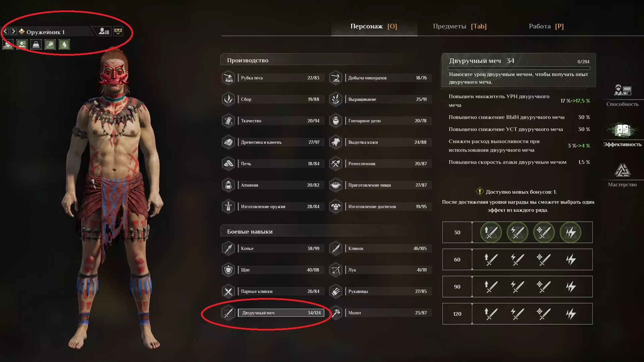Choose lightning bonus in level 30 row
This screenshot has height=362, width=644.
click(x=570, y=232)
